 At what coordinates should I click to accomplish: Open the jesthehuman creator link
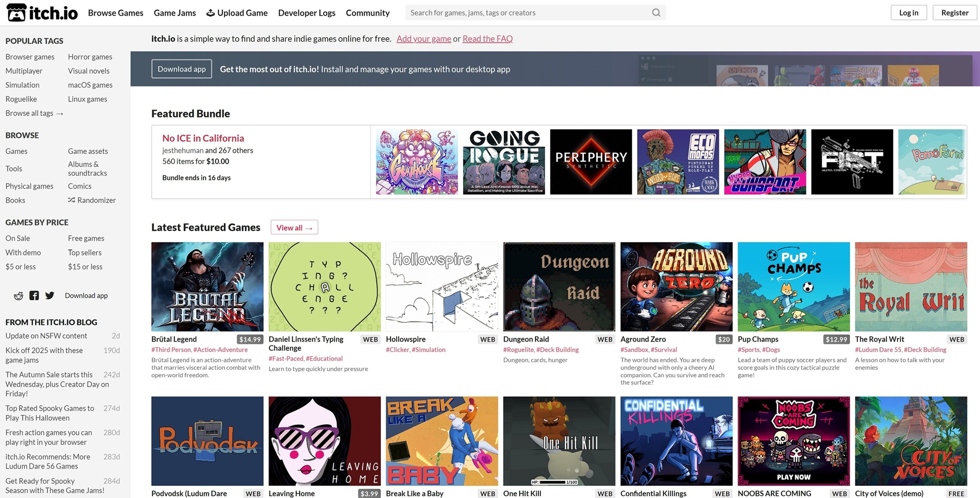[x=182, y=150]
